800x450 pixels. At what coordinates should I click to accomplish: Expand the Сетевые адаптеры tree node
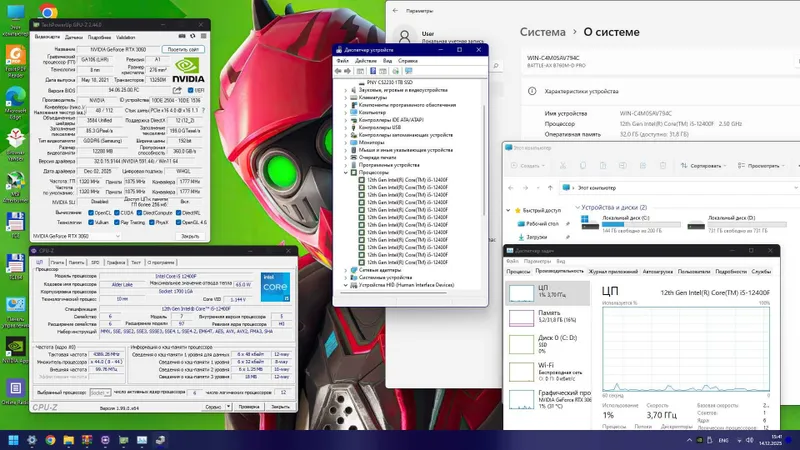point(346,270)
